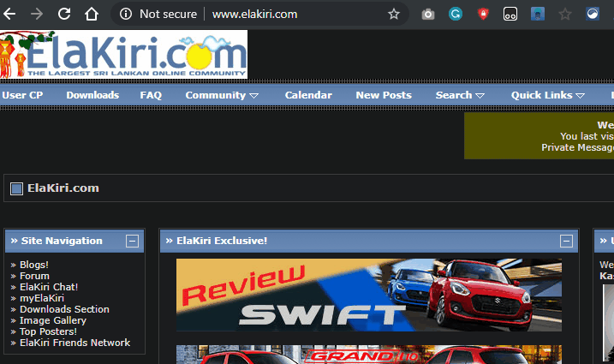The width and height of the screenshot is (614, 364).
Task: Open the Grammarly extension icon
Action: (x=456, y=14)
